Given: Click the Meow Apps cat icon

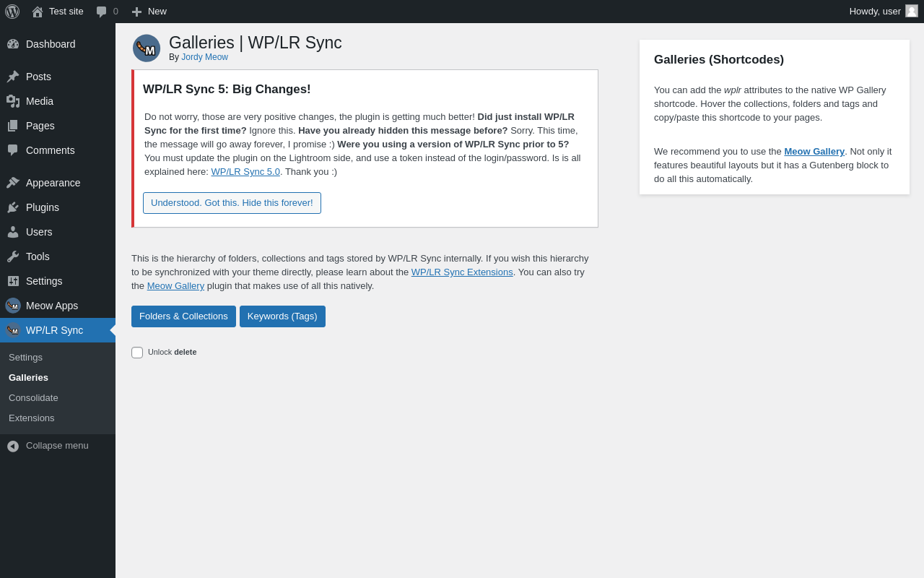Looking at the screenshot, I should click(x=13, y=306).
